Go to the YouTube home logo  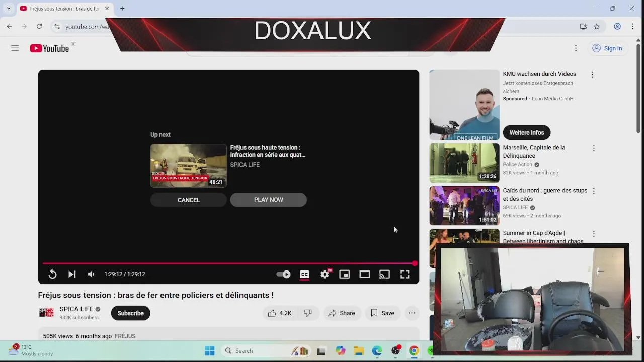click(49, 48)
